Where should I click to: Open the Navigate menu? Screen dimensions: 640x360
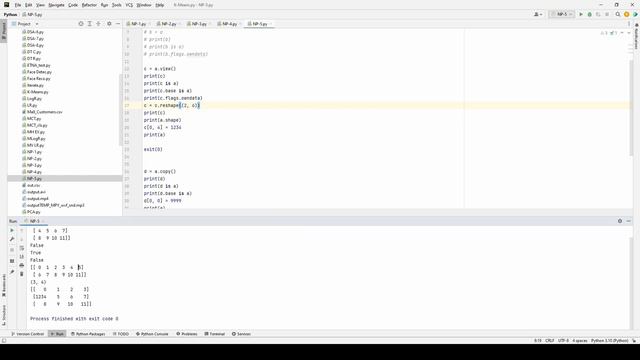click(x=56, y=5)
